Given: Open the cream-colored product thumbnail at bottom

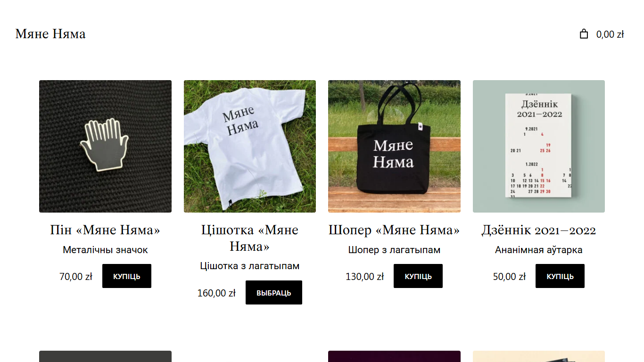Looking at the screenshot, I should pyautogui.click(x=539, y=356).
